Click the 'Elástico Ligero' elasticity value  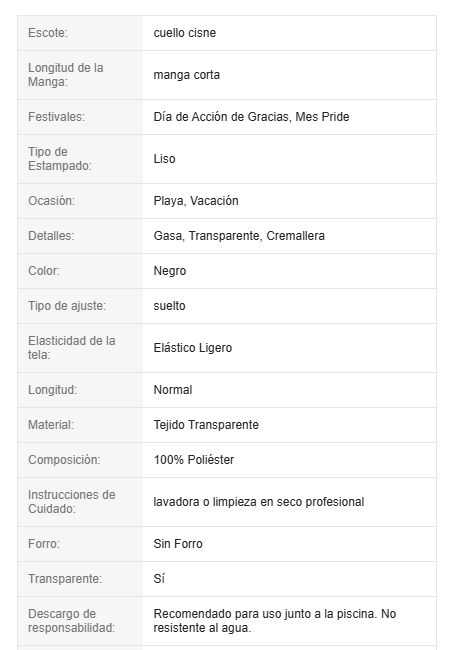click(193, 348)
